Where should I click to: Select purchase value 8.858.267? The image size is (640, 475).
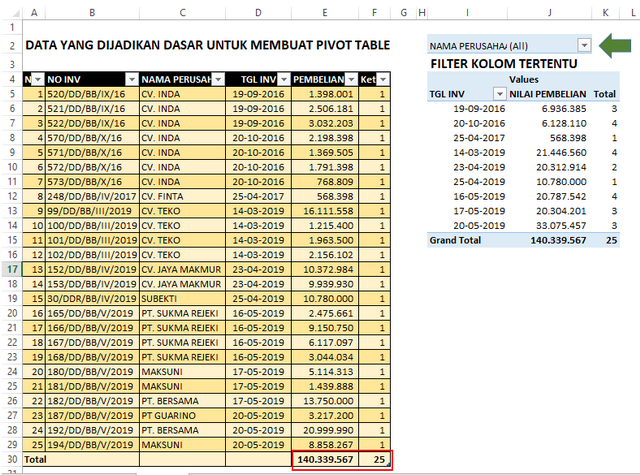[325, 445]
